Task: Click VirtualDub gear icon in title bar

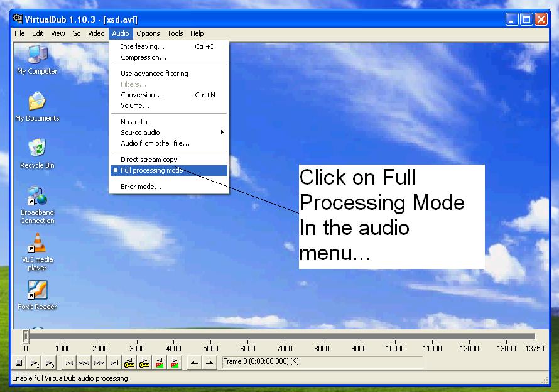Action: pyautogui.click(x=17, y=19)
